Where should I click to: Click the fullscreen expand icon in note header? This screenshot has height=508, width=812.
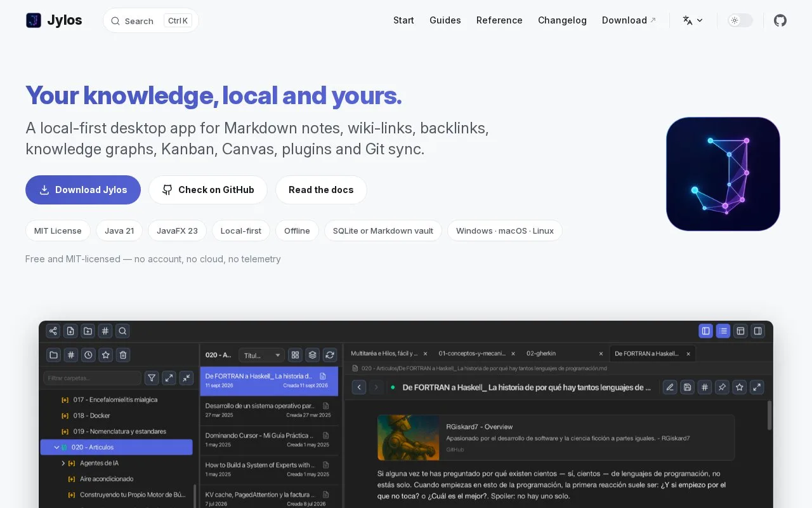[x=757, y=387]
